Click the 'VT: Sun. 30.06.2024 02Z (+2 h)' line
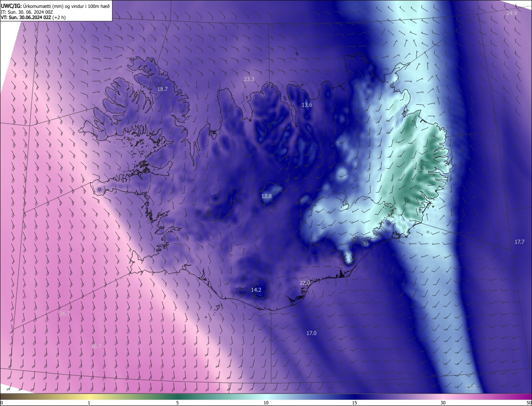The height and width of the screenshot is (406, 532). click(33, 17)
